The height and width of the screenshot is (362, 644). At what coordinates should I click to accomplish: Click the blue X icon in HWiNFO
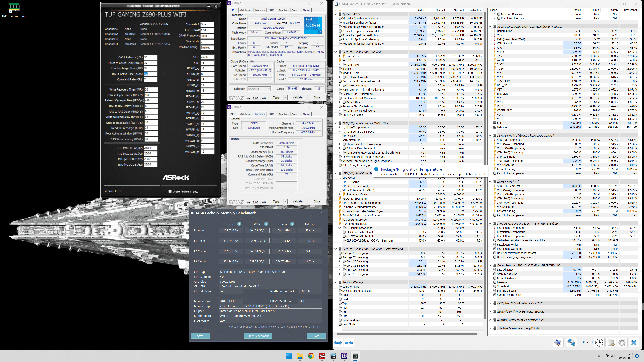634,343
